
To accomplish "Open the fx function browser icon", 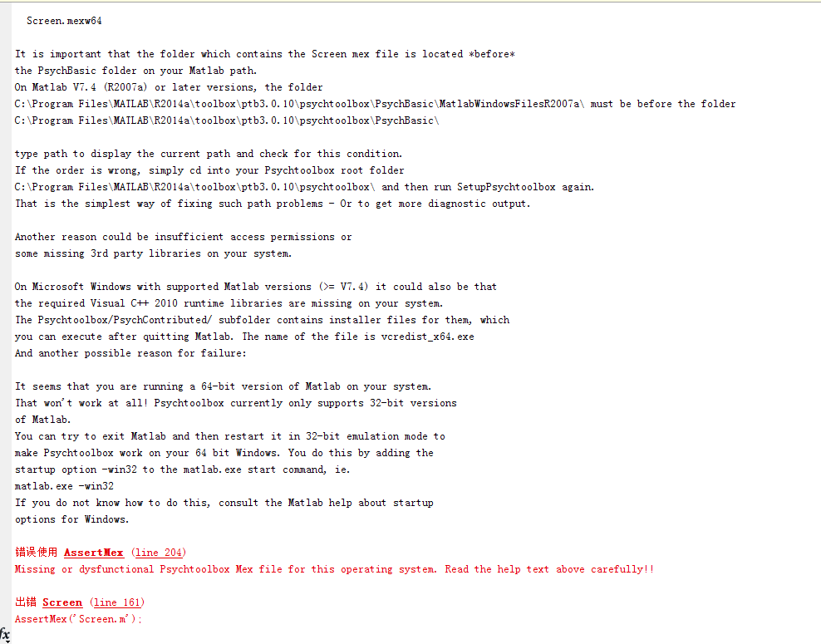I will point(5,635).
